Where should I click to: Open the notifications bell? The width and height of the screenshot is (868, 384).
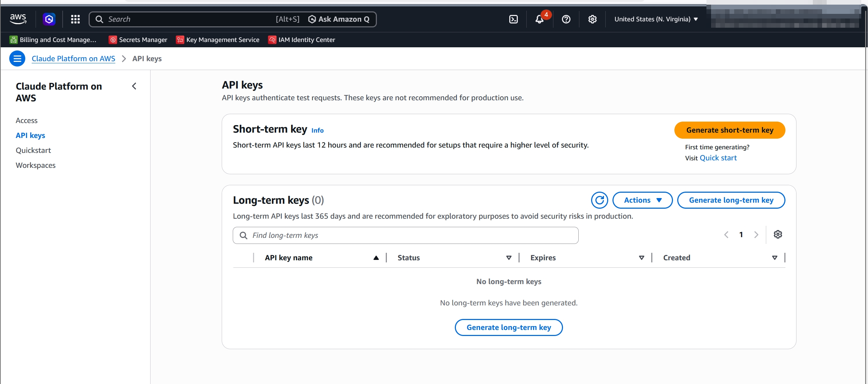coord(540,19)
